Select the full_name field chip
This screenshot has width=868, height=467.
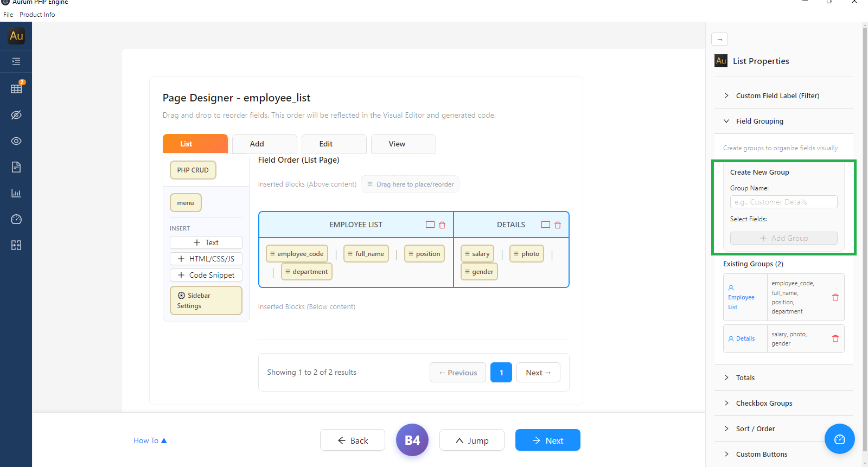click(366, 254)
